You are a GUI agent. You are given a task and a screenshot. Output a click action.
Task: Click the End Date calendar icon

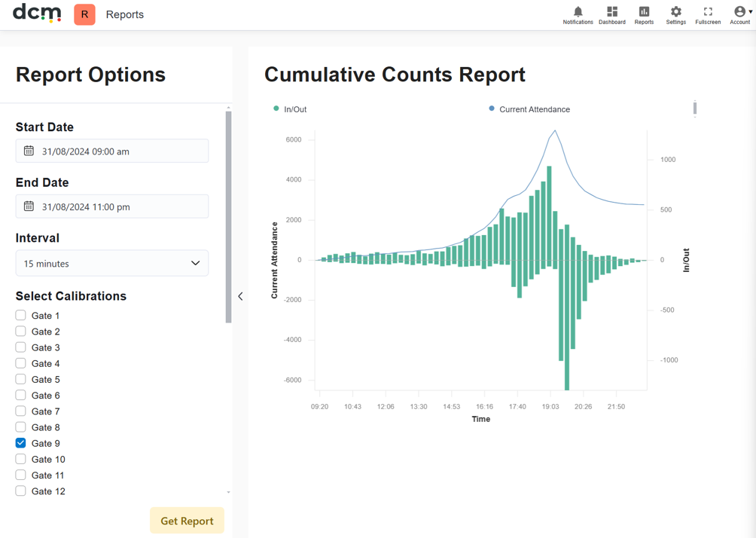[x=29, y=206]
